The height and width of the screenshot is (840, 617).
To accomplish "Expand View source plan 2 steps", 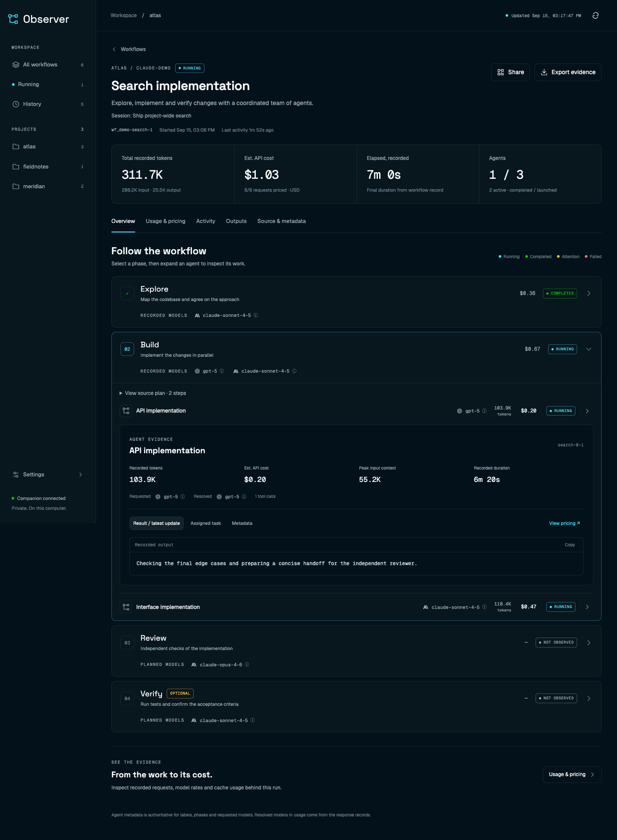I will click(x=153, y=393).
